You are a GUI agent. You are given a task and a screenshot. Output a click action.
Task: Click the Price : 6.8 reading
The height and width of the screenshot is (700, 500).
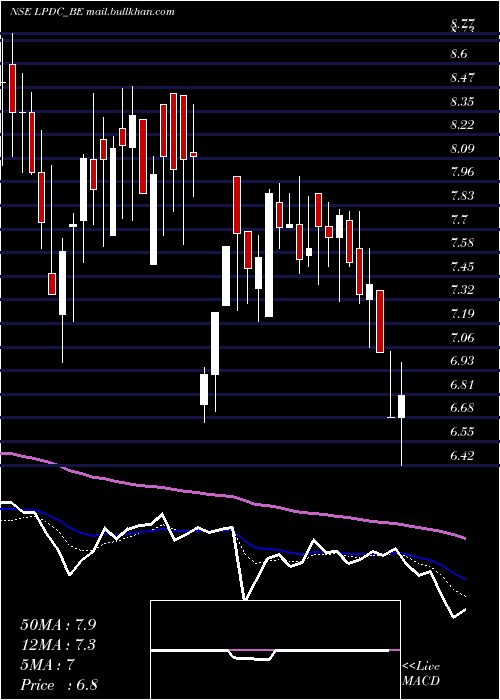click(x=59, y=685)
